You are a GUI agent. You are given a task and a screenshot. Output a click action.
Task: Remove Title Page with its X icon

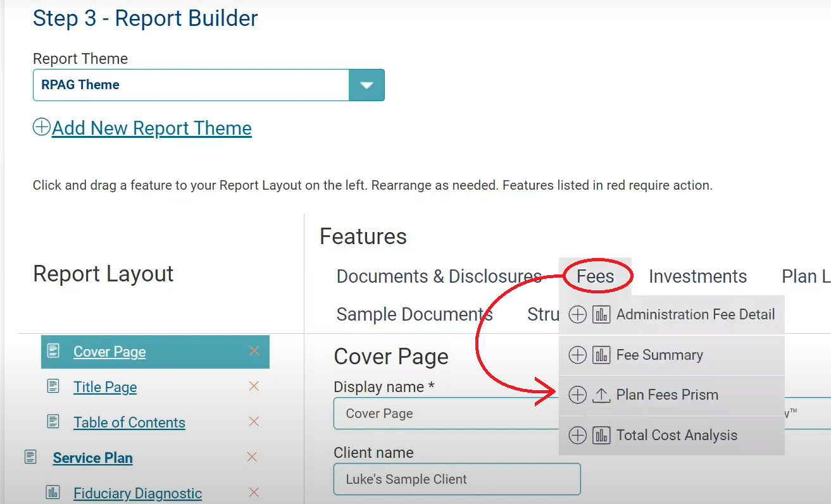[x=254, y=386]
